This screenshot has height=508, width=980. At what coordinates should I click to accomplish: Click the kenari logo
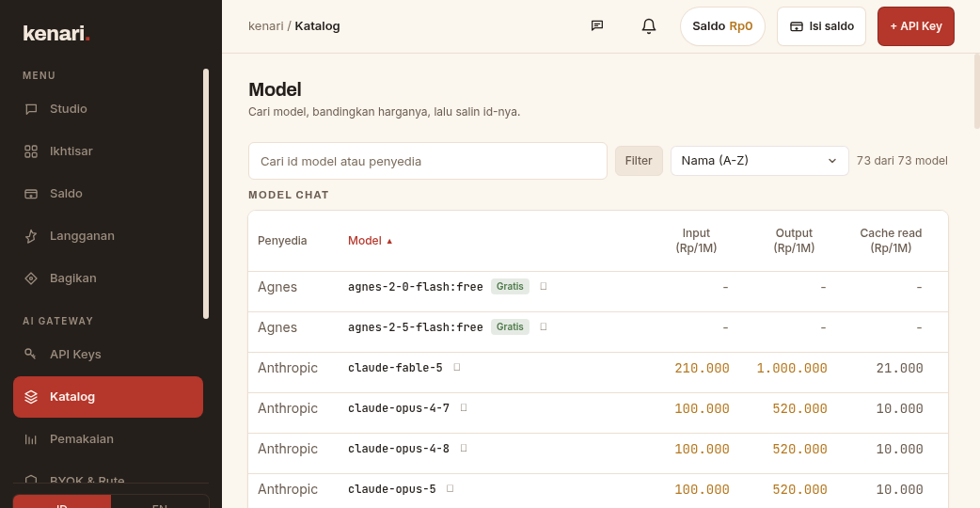point(56,33)
